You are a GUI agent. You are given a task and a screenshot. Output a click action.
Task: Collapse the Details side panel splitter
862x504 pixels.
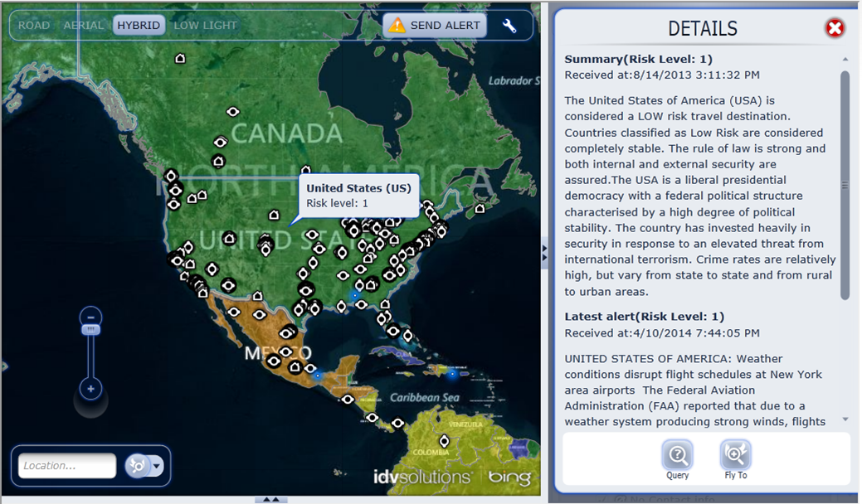(544, 252)
